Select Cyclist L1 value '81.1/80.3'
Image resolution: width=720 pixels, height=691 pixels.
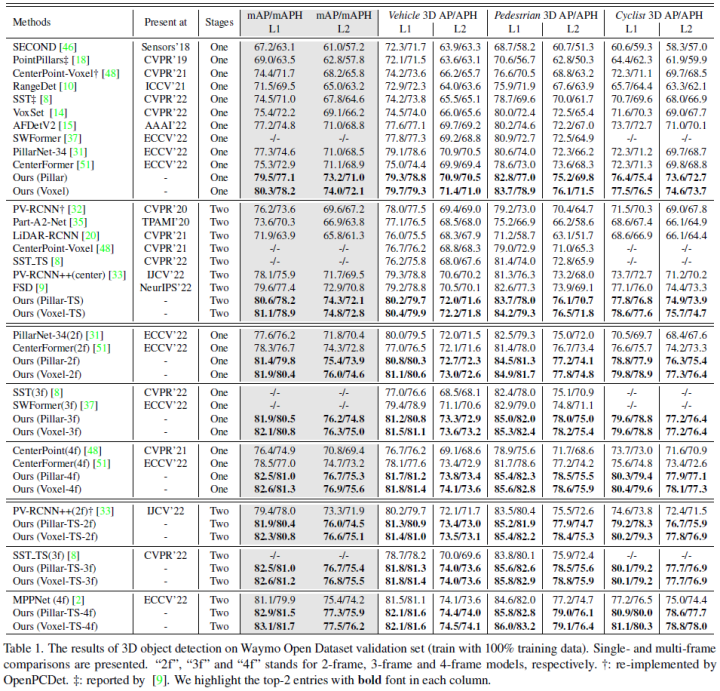click(632, 626)
